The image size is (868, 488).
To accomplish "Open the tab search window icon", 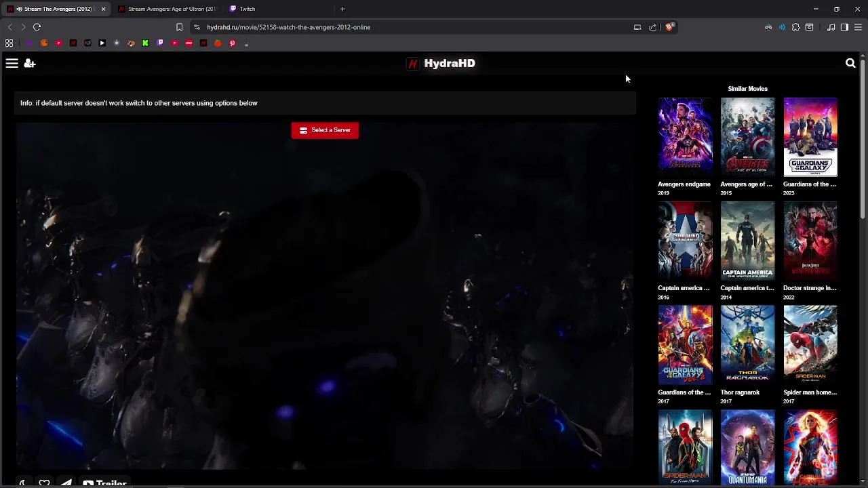I will coord(810,27).
